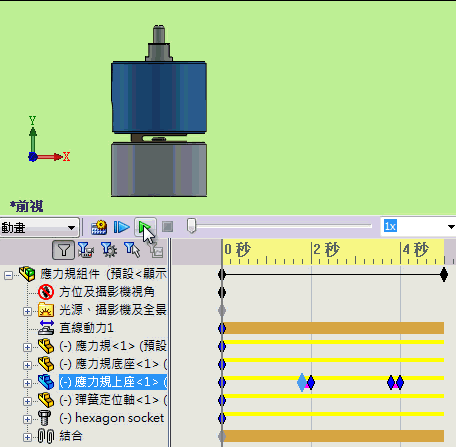Click the hexagon socket screw icon

point(44,418)
